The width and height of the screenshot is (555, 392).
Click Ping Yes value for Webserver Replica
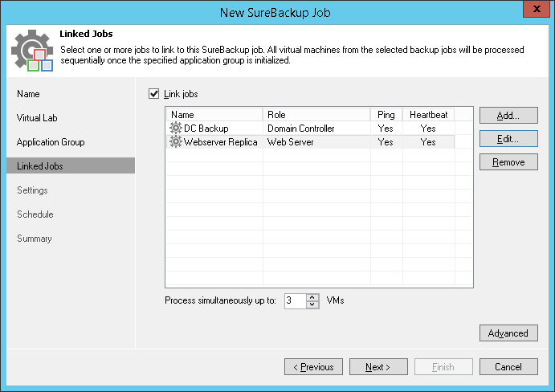click(386, 142)
